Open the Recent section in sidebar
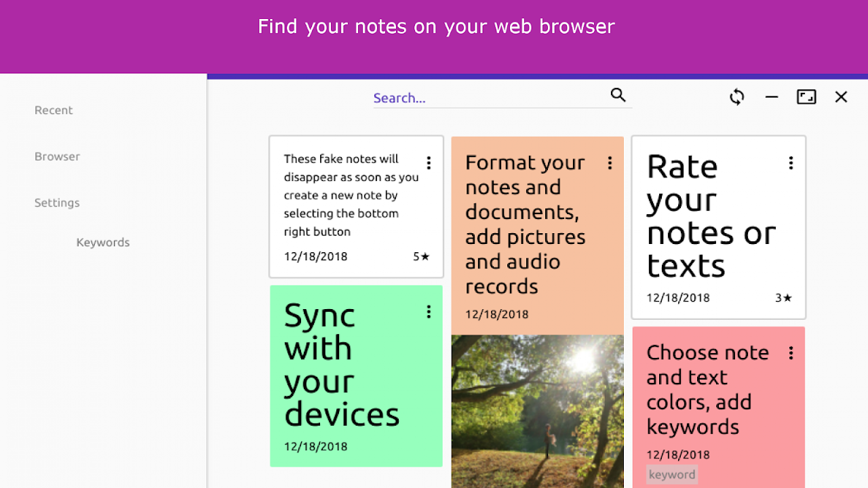Viewport: 868px width, 488px height. 54,110
